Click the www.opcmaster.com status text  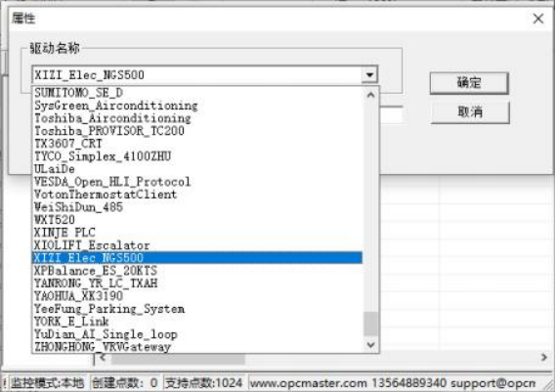pyautogui.click(x=308, y=383)
